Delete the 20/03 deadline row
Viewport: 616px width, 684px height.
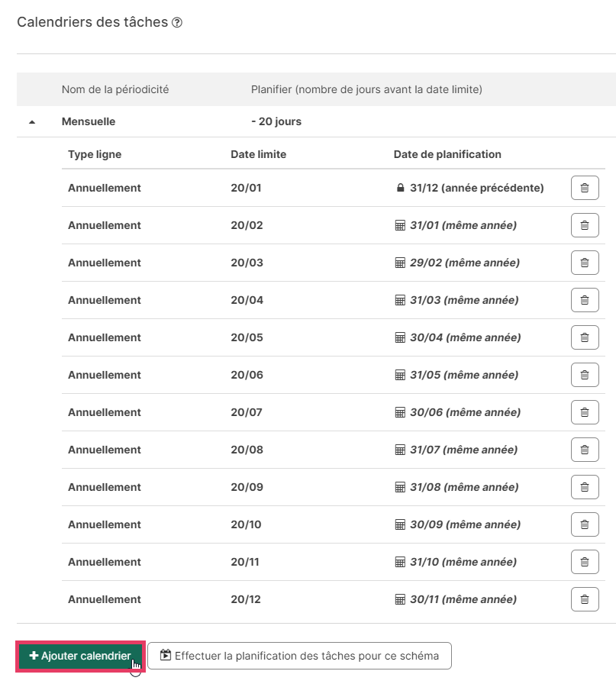pyautogui.click(x=584, y=263)
